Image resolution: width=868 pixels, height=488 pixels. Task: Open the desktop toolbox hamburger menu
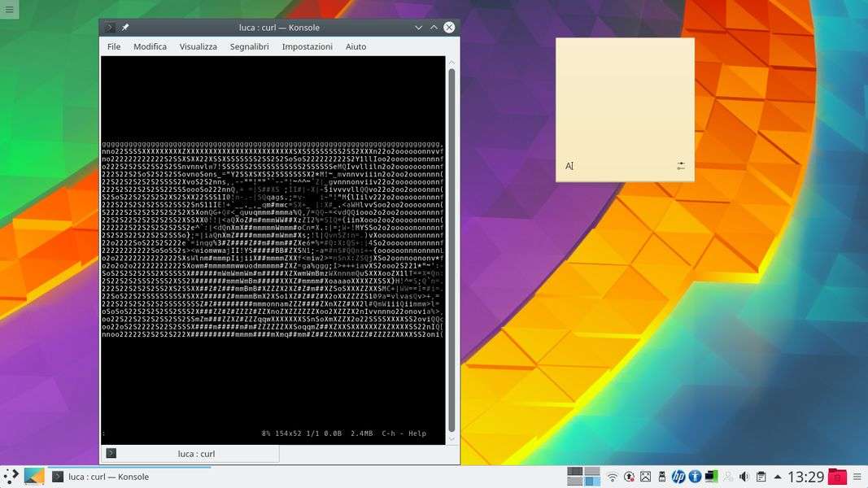pyautogui.click(x=9, y=9)
